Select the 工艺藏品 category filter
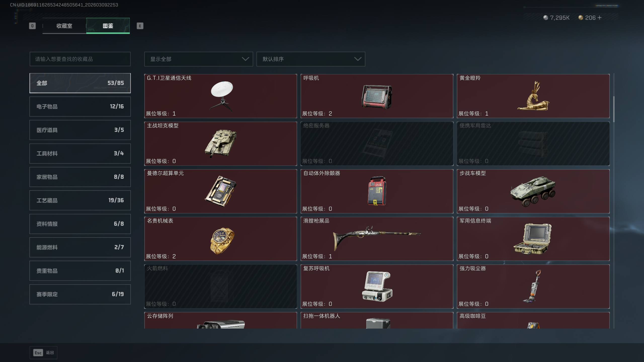The width and height of the screenshot is (644, 362). pyautogui.click(x=80, y=200)
